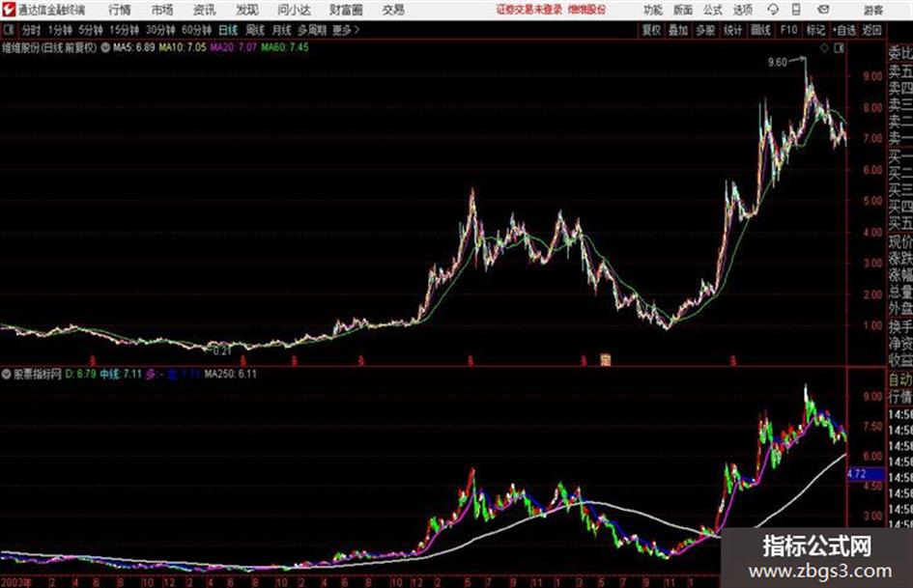913x588 pixels.
Task: Click the MA250: 6.11 indicator value
Action: (231, 375)
